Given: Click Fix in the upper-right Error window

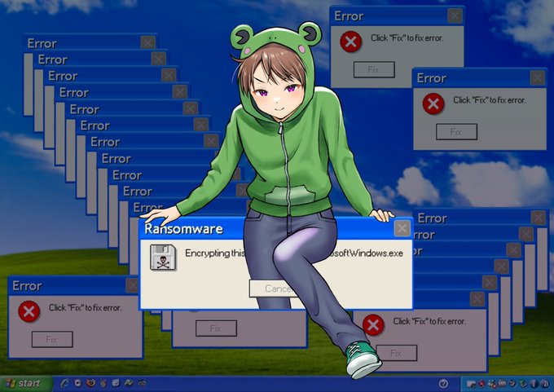Looking at the screenshot, I should 456,132.
